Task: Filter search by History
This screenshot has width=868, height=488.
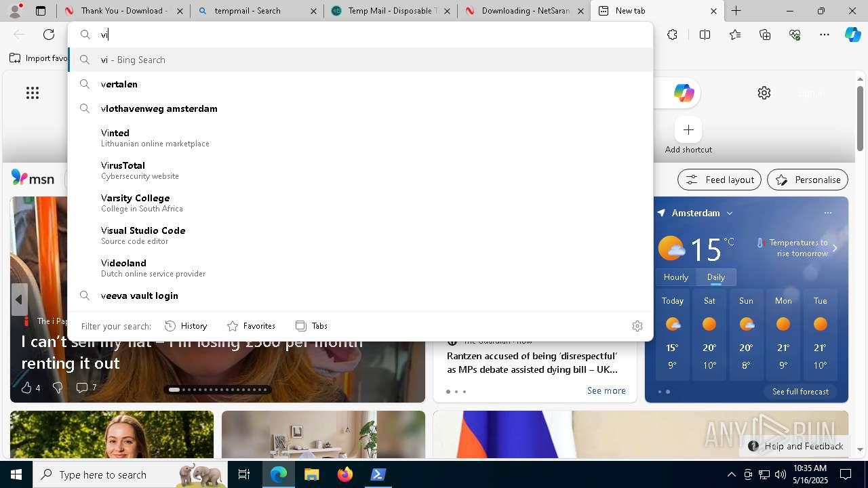Action: (x=186, y=326)
